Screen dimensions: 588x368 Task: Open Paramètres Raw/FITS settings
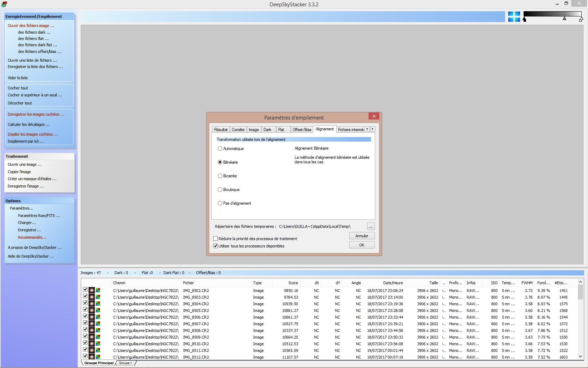point(39,216)
